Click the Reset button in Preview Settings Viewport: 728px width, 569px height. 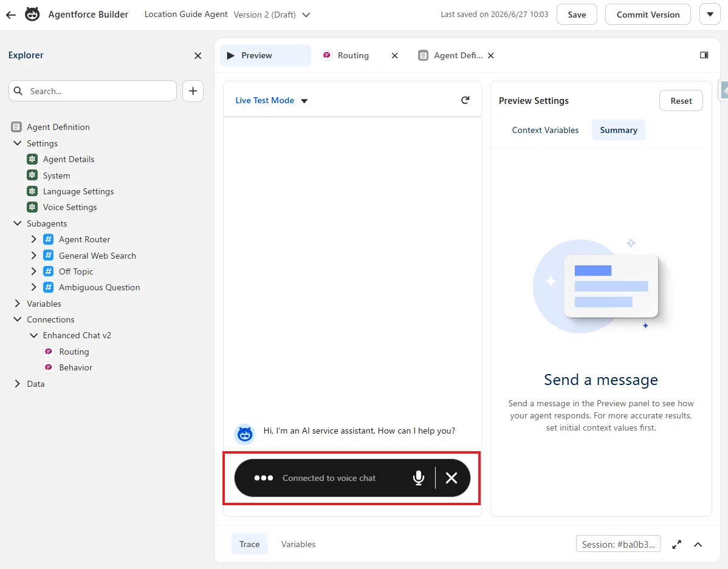click(681, 101)
